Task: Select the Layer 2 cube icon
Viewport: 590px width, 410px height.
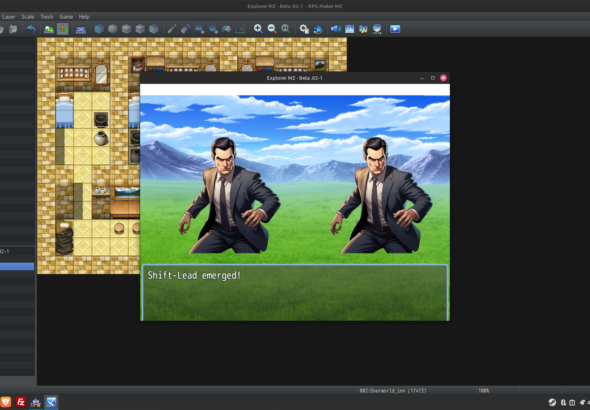Action: (126, 29)
